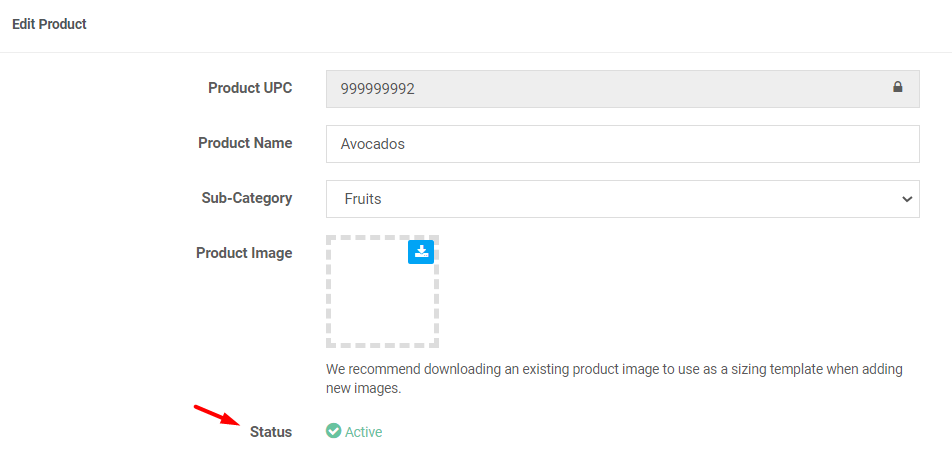Click the green checkmark status icon
The height and width of the screenshot is (468, 952).
(x=333, y=431)
